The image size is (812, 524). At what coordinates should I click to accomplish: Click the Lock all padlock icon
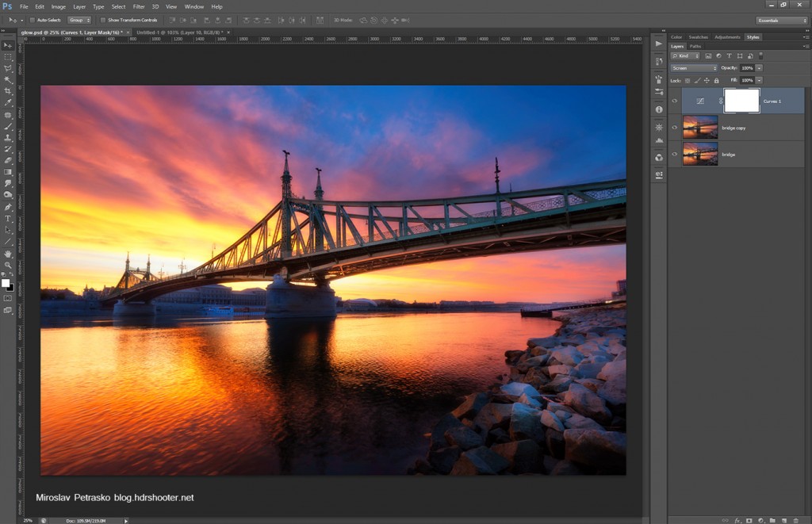click(x=717, y=80)
